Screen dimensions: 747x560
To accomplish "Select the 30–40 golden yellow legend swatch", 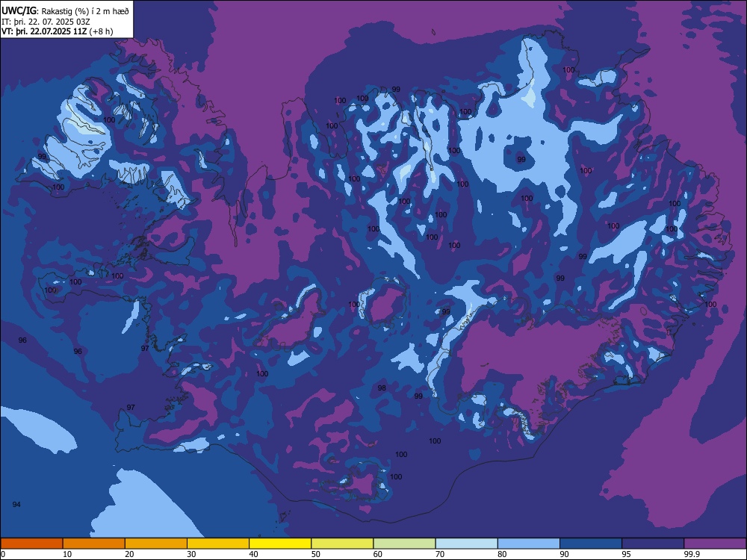I will click(218, 544).
